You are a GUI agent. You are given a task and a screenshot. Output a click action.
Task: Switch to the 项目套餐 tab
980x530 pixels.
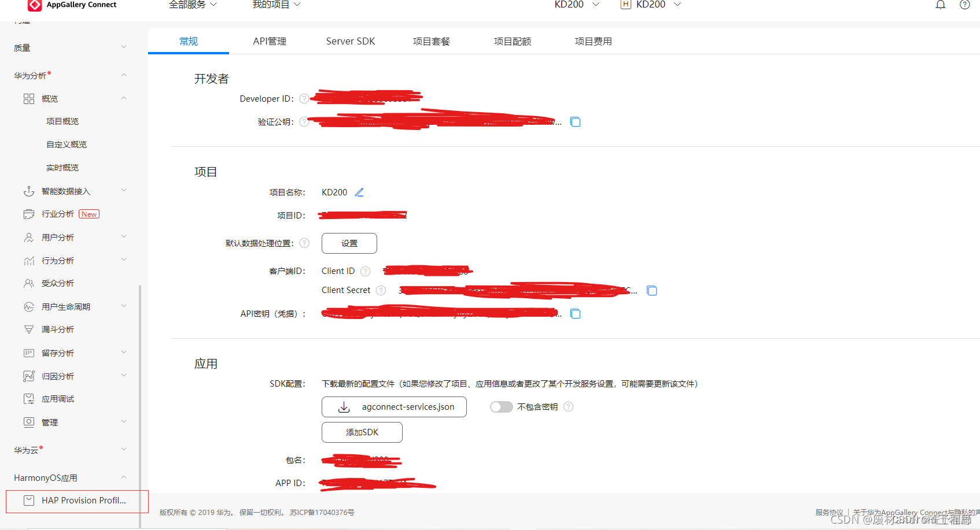(432, 41)
